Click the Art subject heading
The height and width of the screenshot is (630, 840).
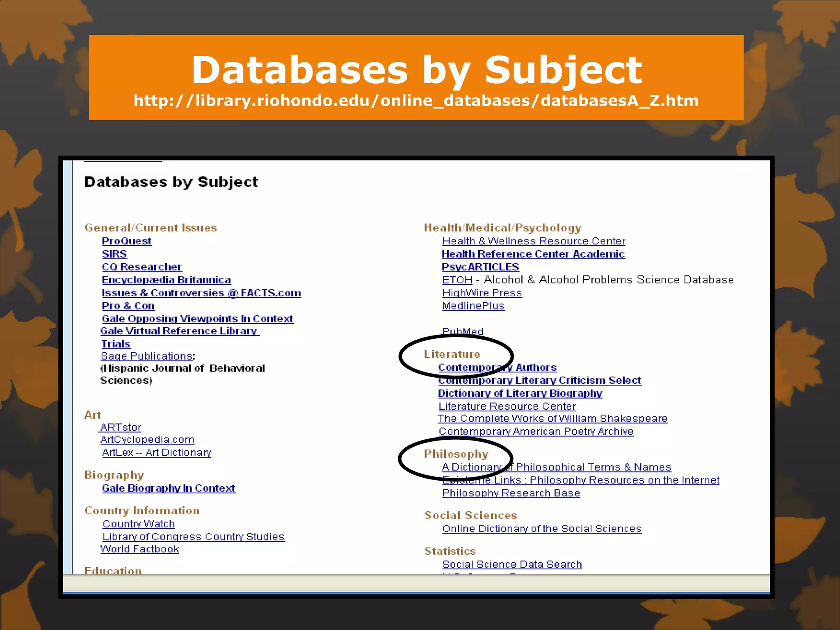point(92,415)
